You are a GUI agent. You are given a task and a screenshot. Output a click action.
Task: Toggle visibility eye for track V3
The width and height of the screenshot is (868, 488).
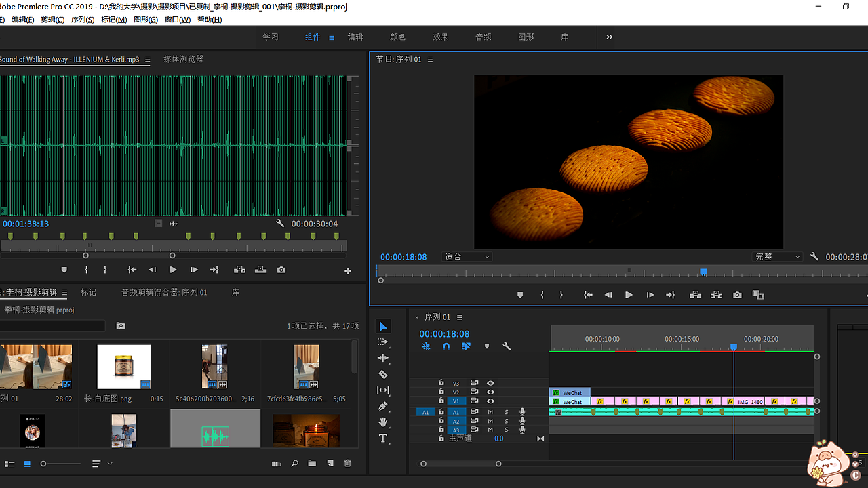[x=490, y=383]
